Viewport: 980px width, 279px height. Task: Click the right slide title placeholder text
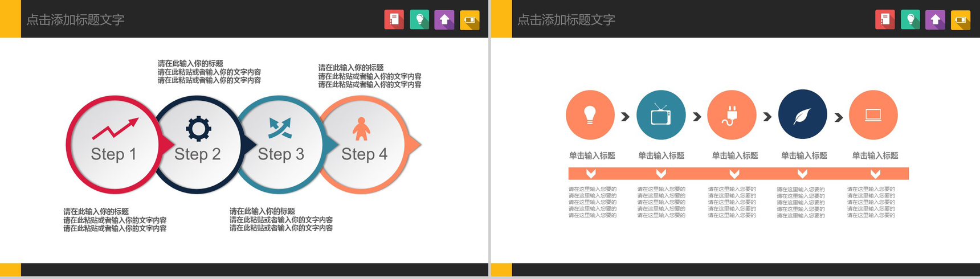tap(566, 20)
